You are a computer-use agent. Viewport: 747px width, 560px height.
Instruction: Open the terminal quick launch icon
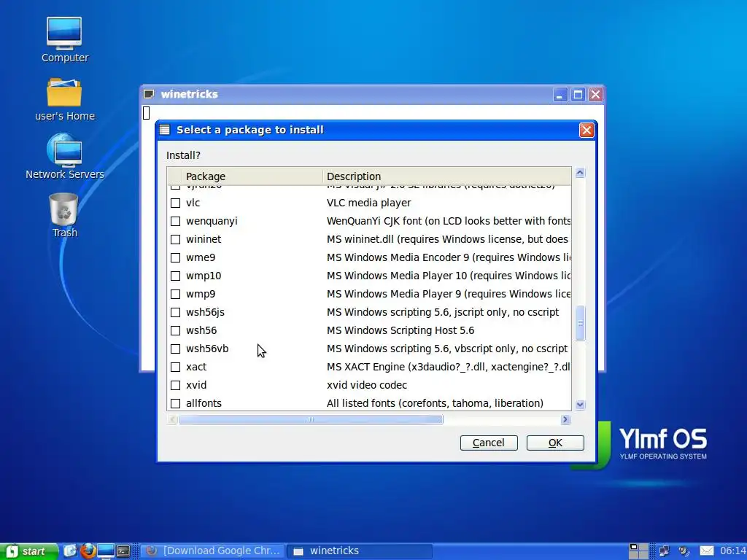[123, 551]
